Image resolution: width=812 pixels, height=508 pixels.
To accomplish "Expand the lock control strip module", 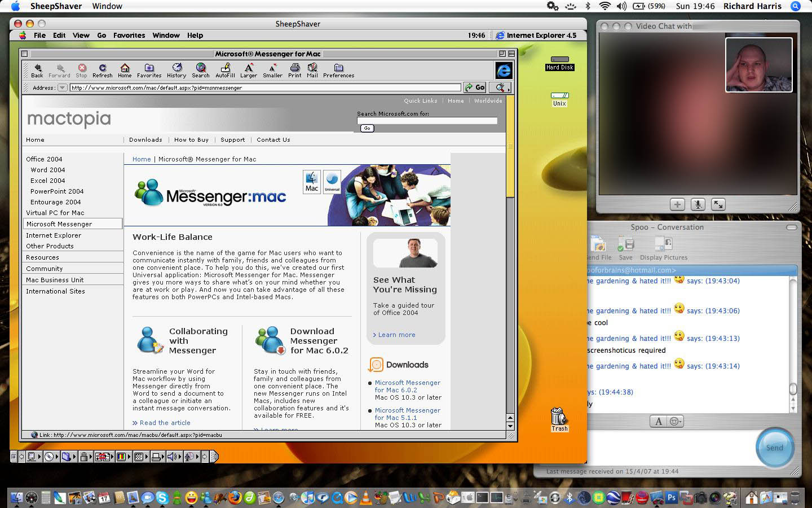I will click(x=85, y=457).
